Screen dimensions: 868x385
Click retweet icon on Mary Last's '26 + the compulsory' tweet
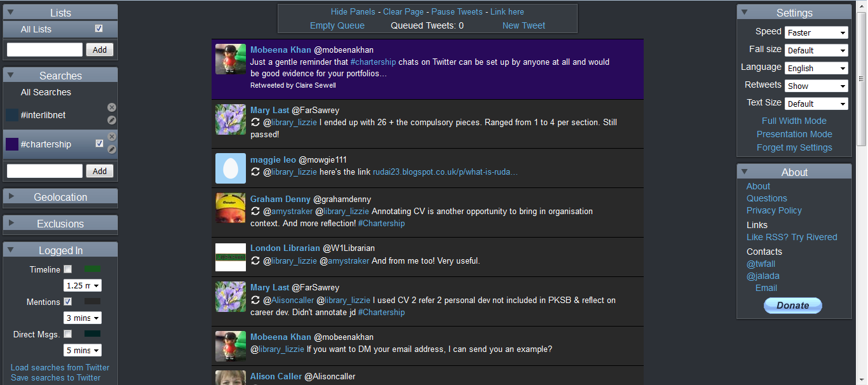tap(255, 122)
